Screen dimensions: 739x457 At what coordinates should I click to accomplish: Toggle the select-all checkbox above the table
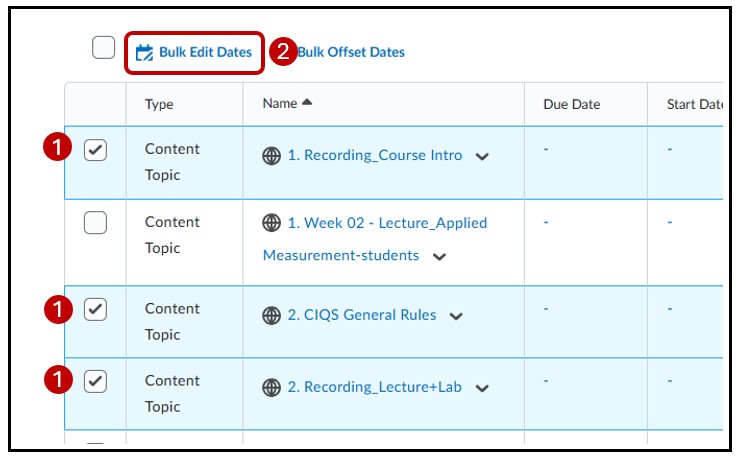[103, 48]
